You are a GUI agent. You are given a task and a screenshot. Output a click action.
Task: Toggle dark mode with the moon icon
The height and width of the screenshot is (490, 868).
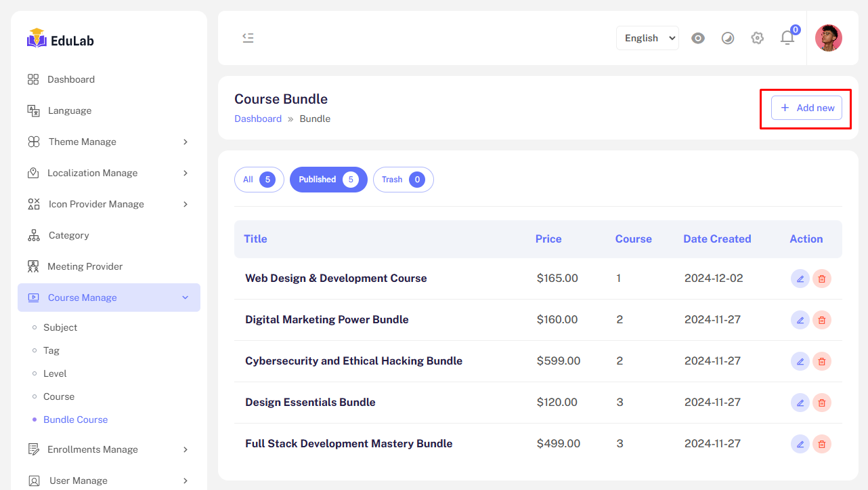(727, 38)
